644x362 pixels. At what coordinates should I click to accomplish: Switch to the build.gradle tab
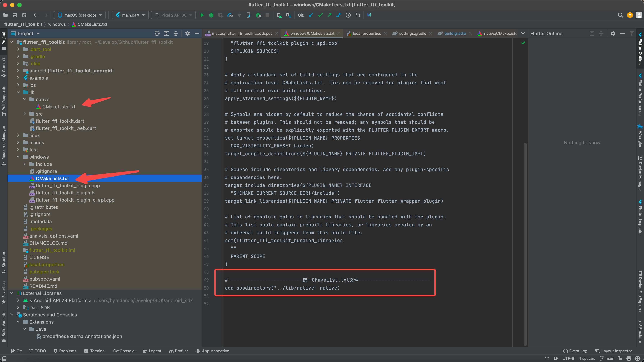point(453,34)
